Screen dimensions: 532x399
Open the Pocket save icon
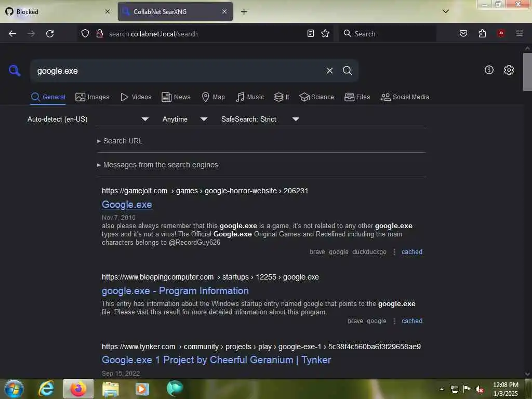click(x=463, y=33)
